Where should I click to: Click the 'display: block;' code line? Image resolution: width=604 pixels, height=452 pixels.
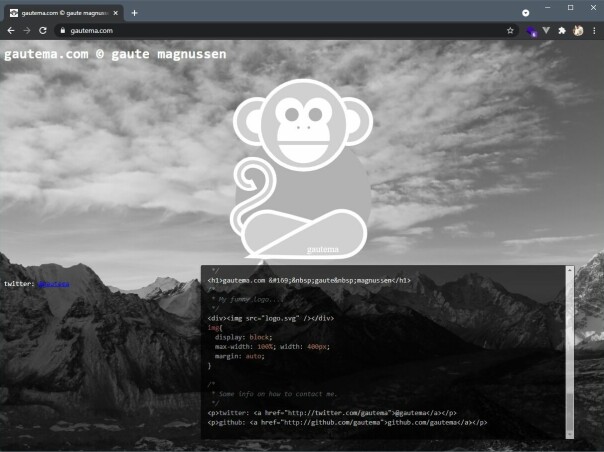[243, 337]
